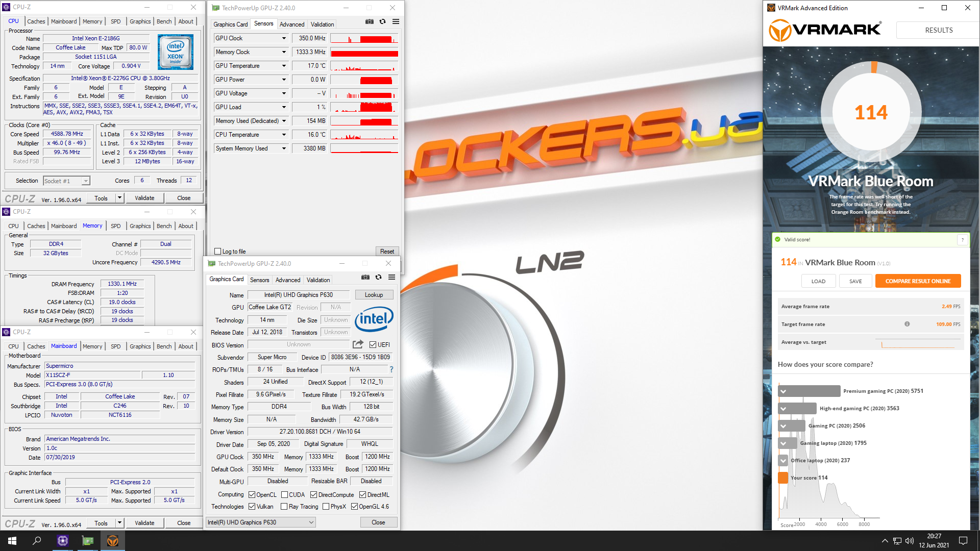Click the GPU Clock sensor graph
The height and width of the screenshot is (551, 980).
click(364, 38)
